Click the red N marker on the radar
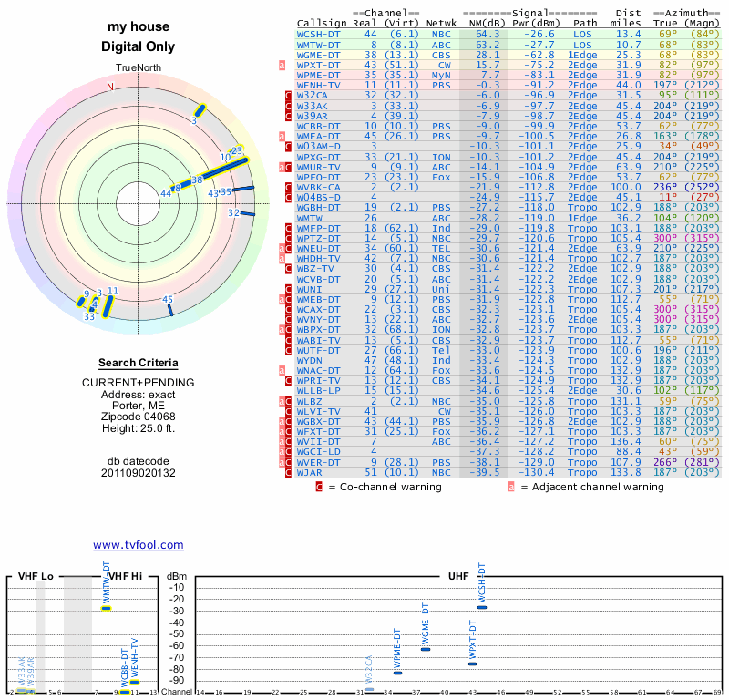 point(110,87)
